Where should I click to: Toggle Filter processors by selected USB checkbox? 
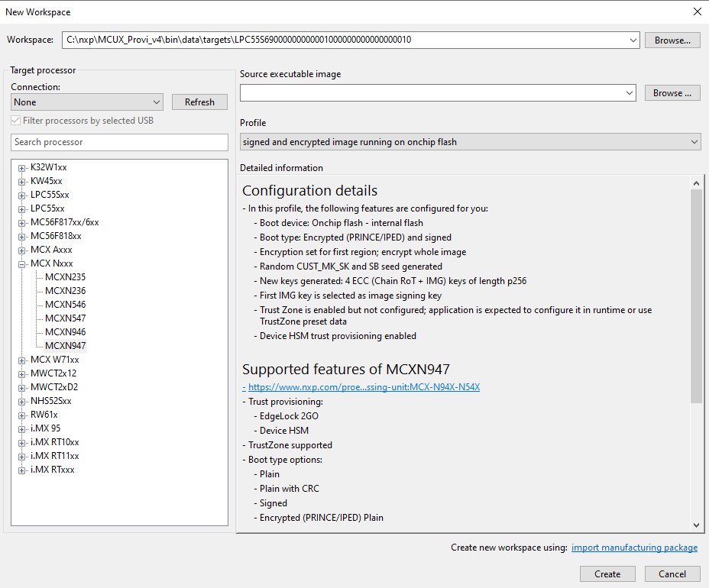pos(16,121)
